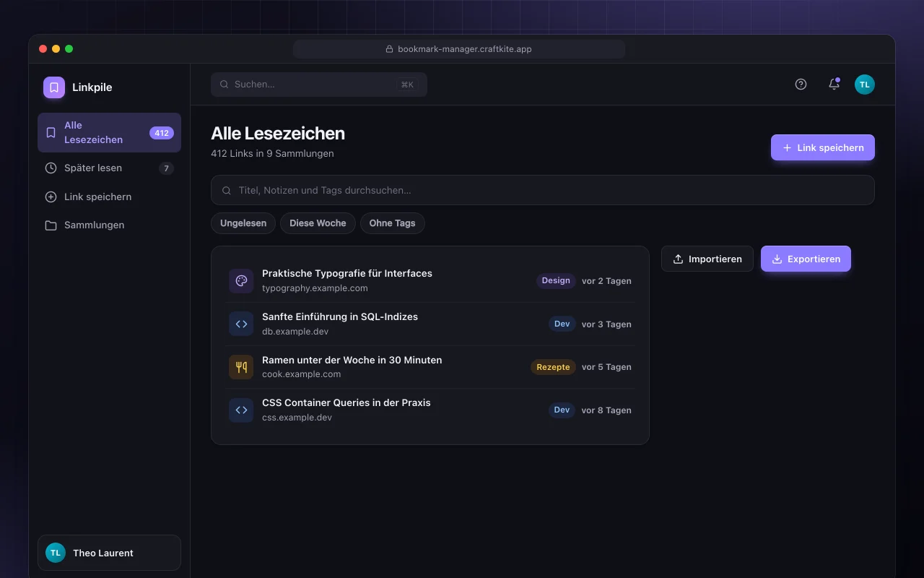This screenshot has height=578, width=924.
Task: Click the Linkpile bookmark logo icon
Action: [x=54, y=87]
